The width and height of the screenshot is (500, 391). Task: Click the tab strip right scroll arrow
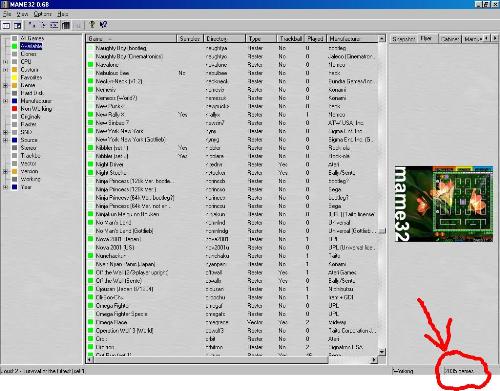click(495, 38)
